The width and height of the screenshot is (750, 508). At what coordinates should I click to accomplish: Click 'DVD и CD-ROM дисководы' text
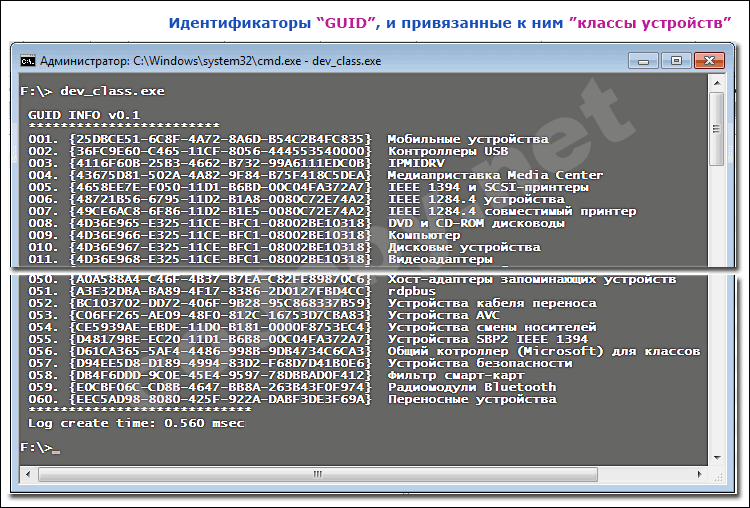click(476, 223)
